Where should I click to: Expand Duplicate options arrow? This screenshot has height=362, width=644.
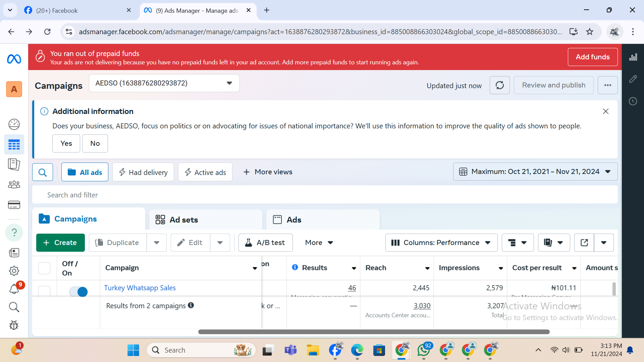[x=157, y=243]
